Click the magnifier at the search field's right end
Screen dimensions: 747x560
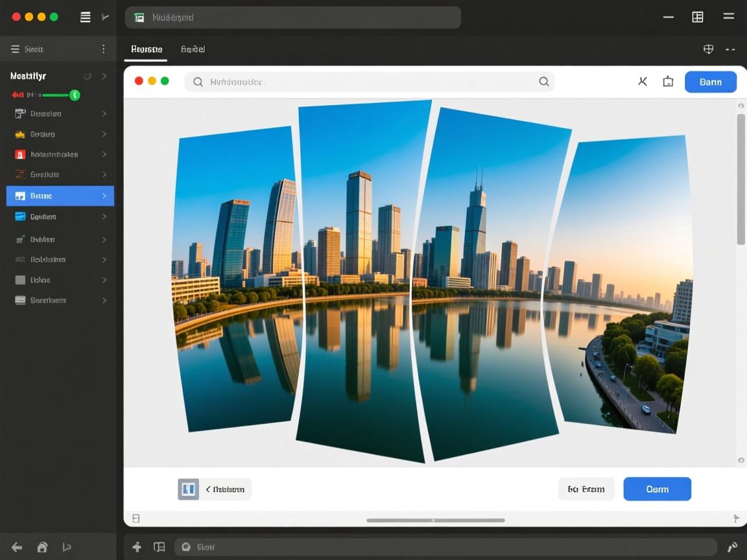[543, 82]
